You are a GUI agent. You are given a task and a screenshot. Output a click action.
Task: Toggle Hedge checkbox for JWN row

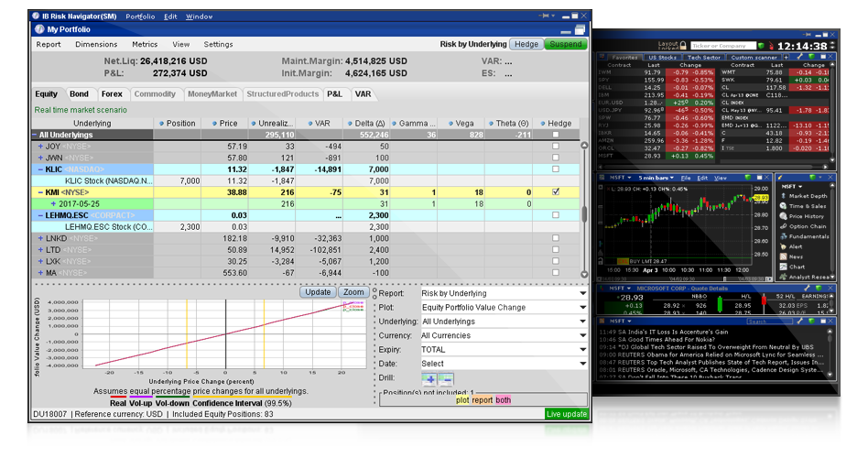coord(556,158)
